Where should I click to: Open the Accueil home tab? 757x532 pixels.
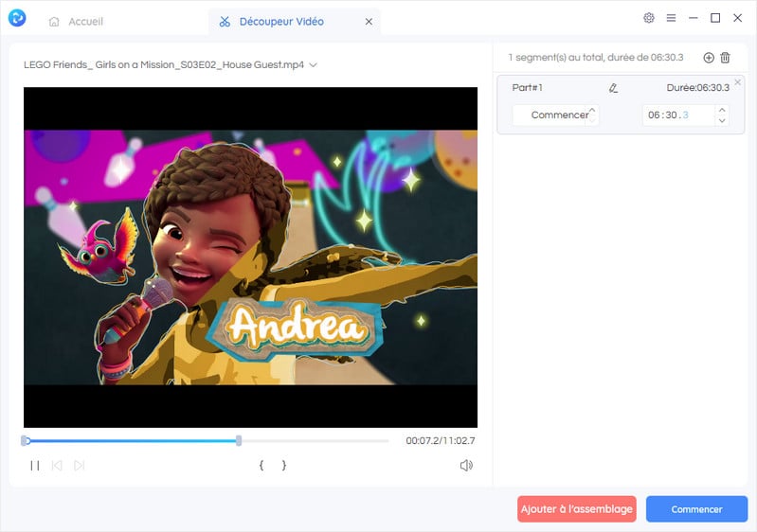pos(77,21)
